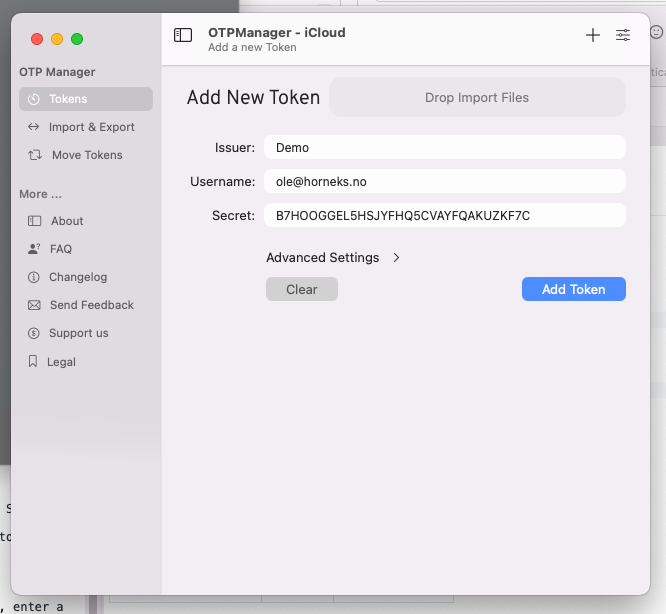Image resolution: width=666 pixels, height=614 pixels.
Task: Click the Import & Export arrows icon
Action: point(34,127)
